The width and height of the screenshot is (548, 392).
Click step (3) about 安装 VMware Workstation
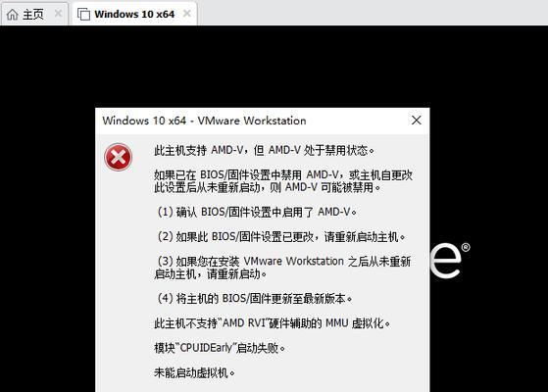point(282,268)
